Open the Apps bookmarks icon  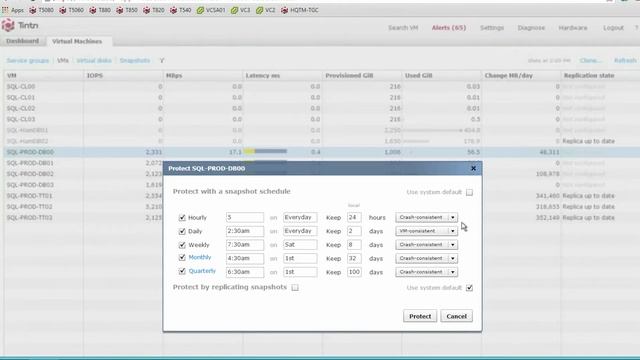click(5, 10)
